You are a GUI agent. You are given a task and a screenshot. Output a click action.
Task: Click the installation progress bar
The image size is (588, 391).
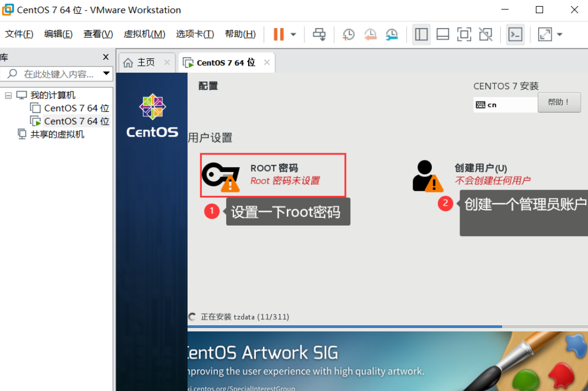[388, 327]
